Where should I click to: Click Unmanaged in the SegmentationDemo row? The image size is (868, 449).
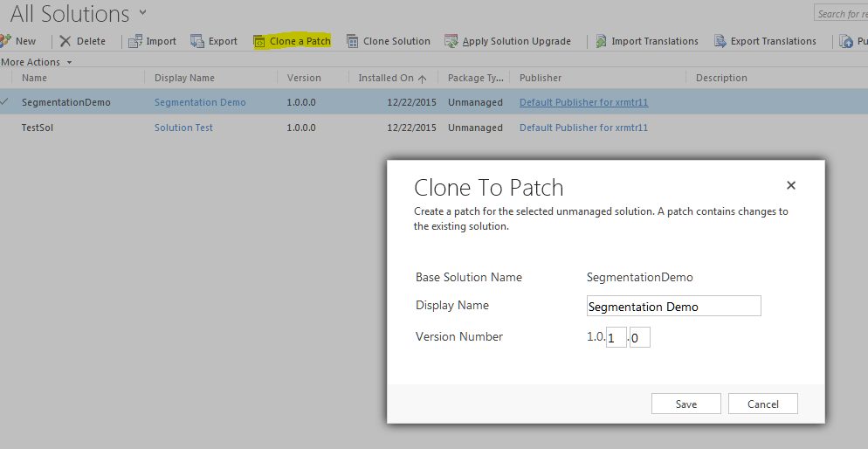pyautogui.click(x=475, y=102)
